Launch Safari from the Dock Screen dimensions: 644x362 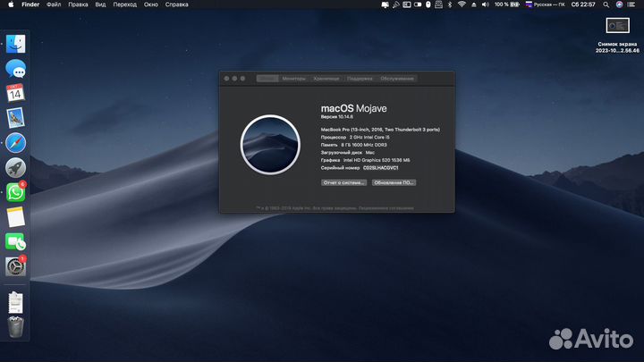coord(15,143)
